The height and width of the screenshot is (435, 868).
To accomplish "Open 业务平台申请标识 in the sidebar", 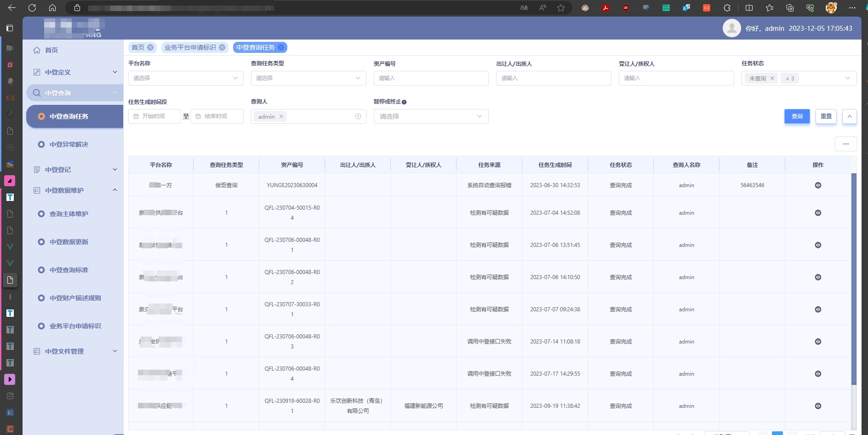I will pyautogui.click(x=75, y=326).
